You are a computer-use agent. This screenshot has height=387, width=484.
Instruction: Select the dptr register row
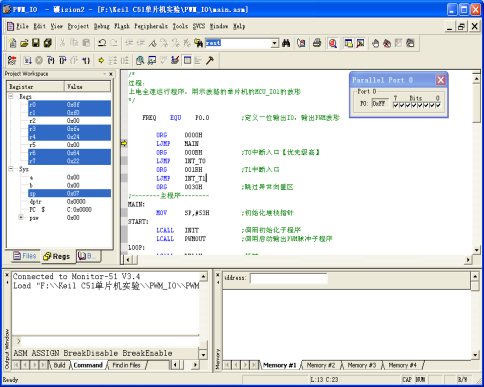tap(69, 201)
